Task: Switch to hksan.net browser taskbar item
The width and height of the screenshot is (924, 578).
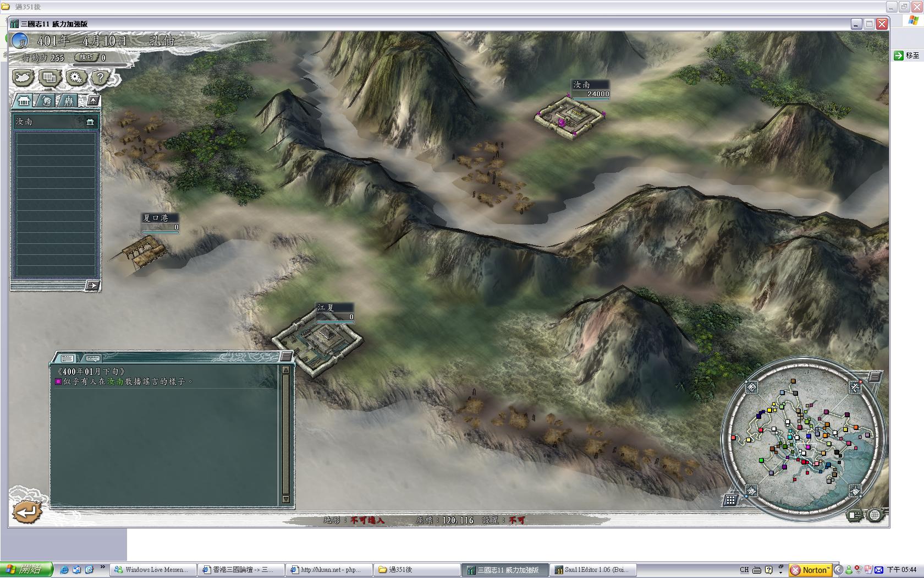Action: pos(329,570)
